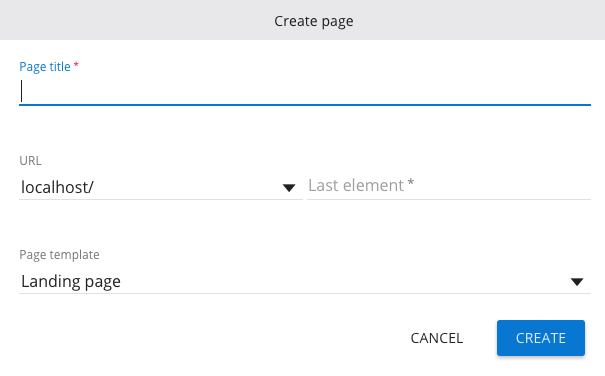Choose the 'Landing page' template value
The width and height of the screenshot is (605, 376).
[x=71, y=281]
